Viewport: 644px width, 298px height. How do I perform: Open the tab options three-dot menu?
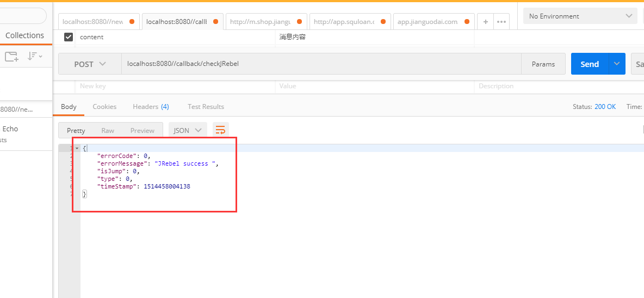point(501,22)
